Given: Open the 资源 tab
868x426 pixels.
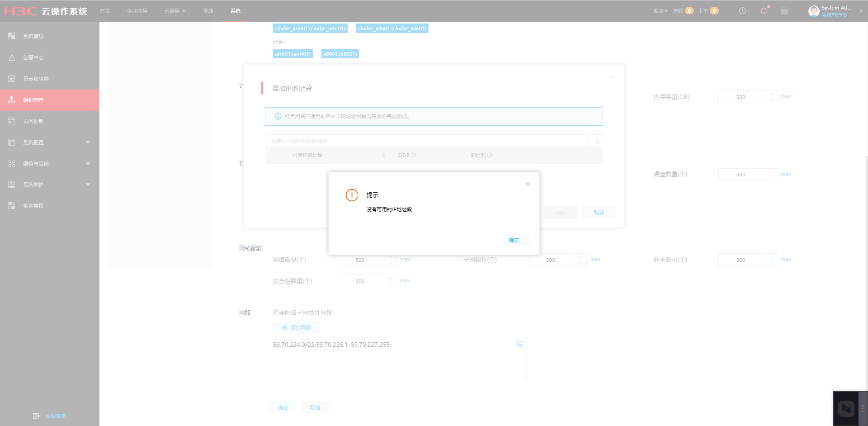Looking at the screenshot, I should pyautogui.click(x=208, y=11).
